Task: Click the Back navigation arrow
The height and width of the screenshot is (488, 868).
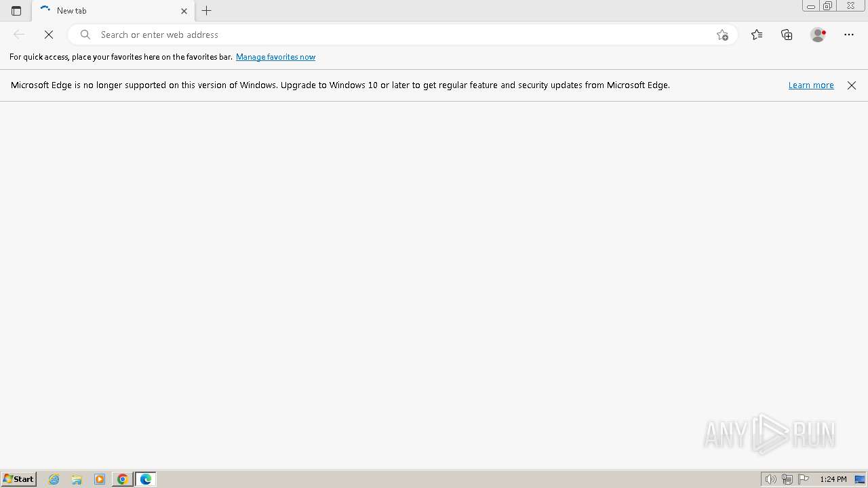Action: tap(19, 35)
